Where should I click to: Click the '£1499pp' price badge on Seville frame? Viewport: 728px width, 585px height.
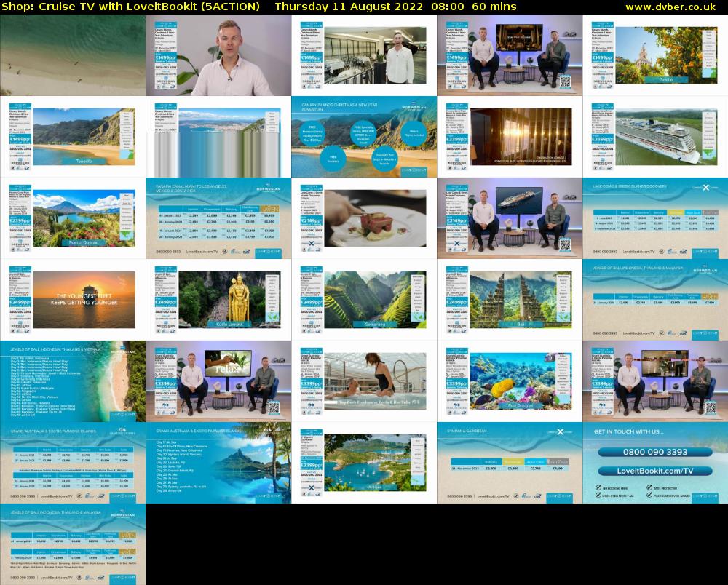click(602, 57)
